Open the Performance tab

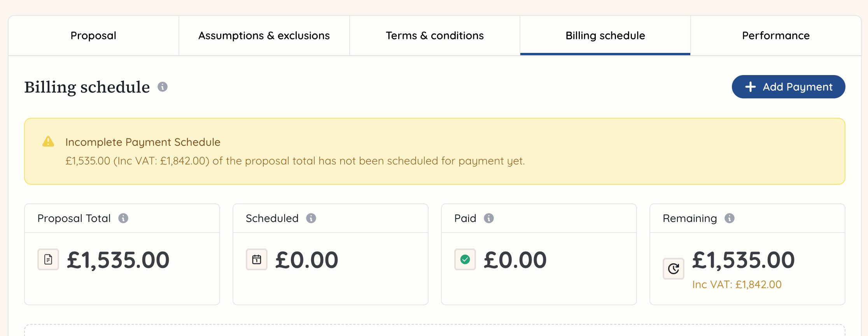(x=775, y=35)
